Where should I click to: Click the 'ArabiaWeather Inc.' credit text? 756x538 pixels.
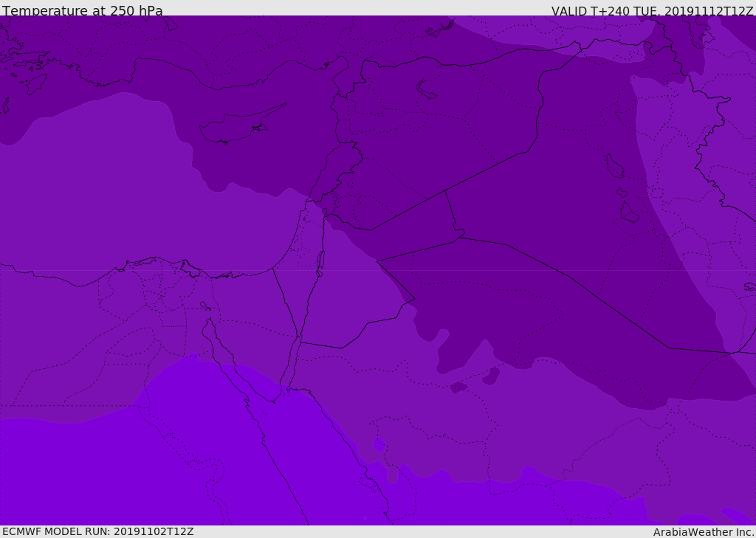[703, 532]
